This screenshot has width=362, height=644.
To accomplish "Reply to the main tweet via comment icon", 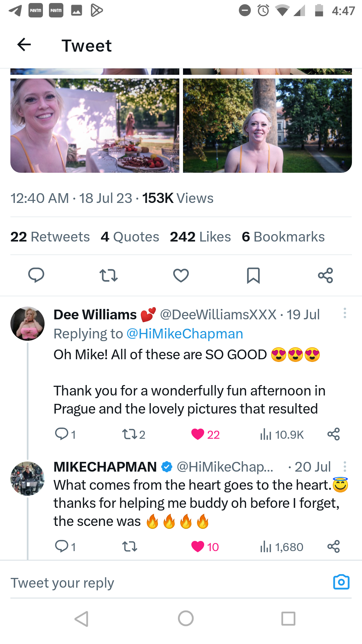I will point(36,275).
